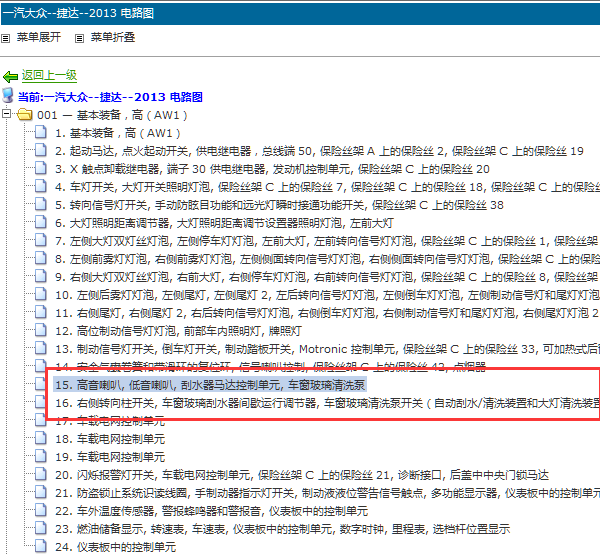The width and height of the screenshot is (600, 555).
Task: Click the file icon beside item 20 闪烁报警灯开关
Action: coord(41,474)
